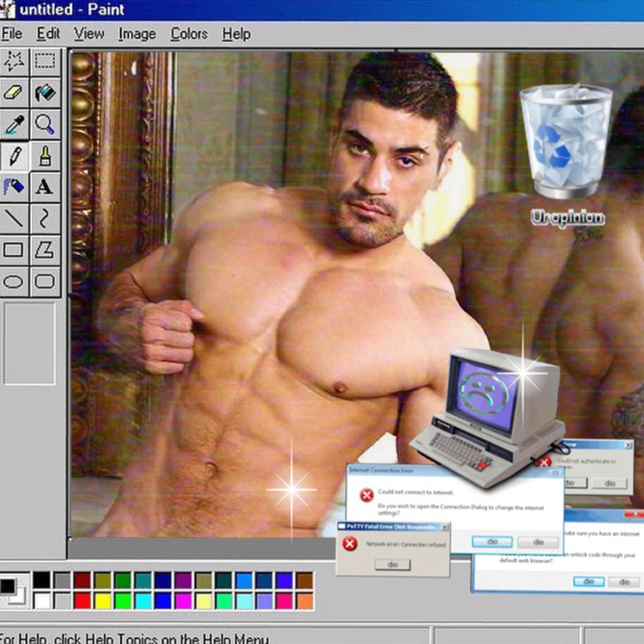The width and height of the screenshot is (644, 644).
Task: Pick the white color swatch
Action: click(x=41, y=600)
